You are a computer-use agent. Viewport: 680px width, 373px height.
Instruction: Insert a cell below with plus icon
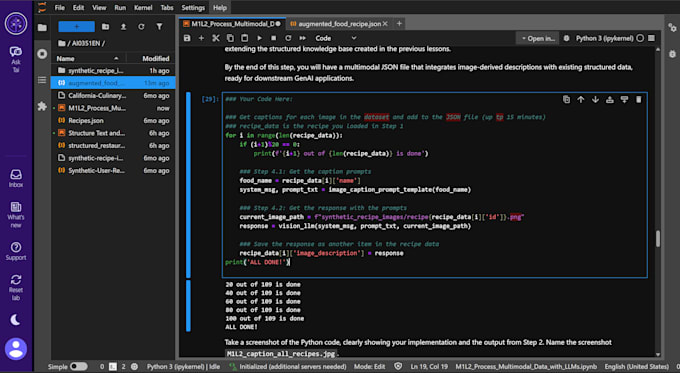pos(201,38)
